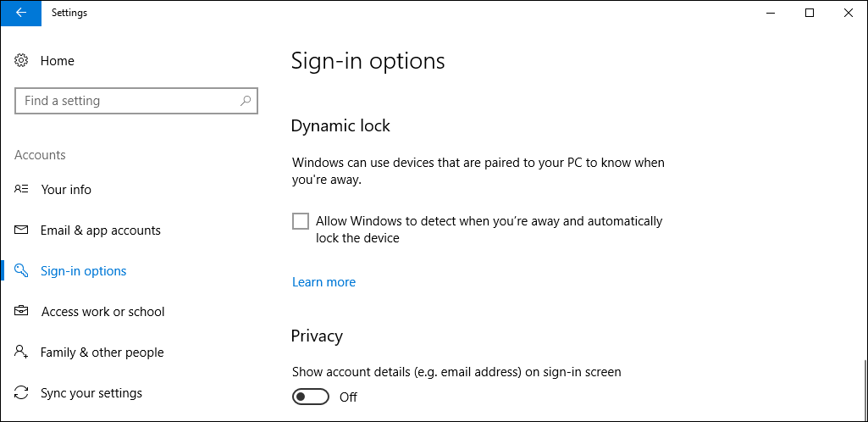Click the back arrow in title bar
Viewport: 868px width, 422px height.
click(x=20, y=13)
